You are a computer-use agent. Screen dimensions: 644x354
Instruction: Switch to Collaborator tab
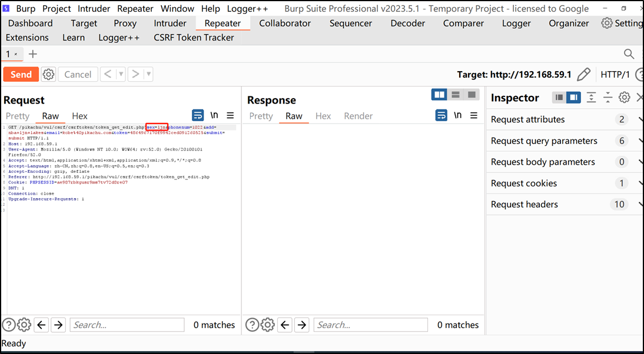coord(285,24)
